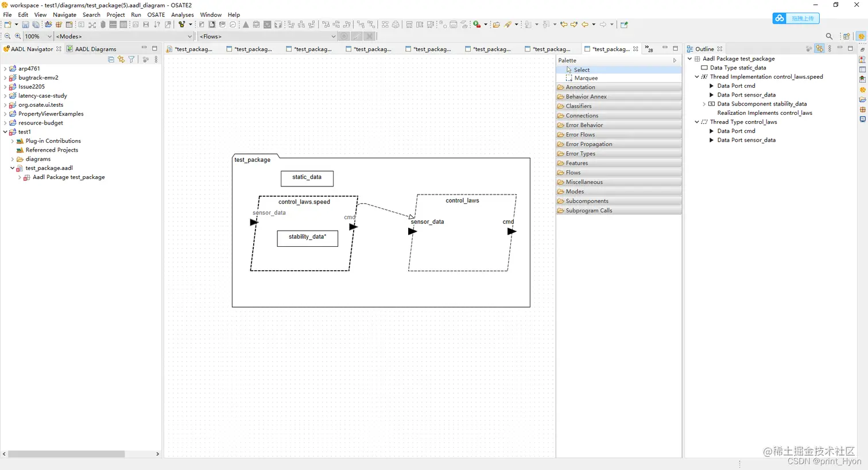Activate the Select tool in Palette
The height and width of the screenshot is (470, 868).
[619, 69]
